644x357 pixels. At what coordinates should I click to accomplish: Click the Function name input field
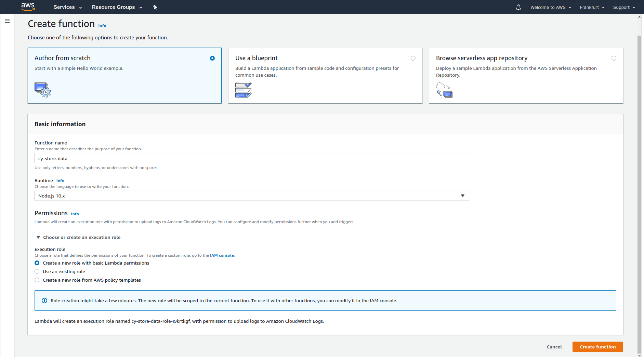click(x=252, y=158)
